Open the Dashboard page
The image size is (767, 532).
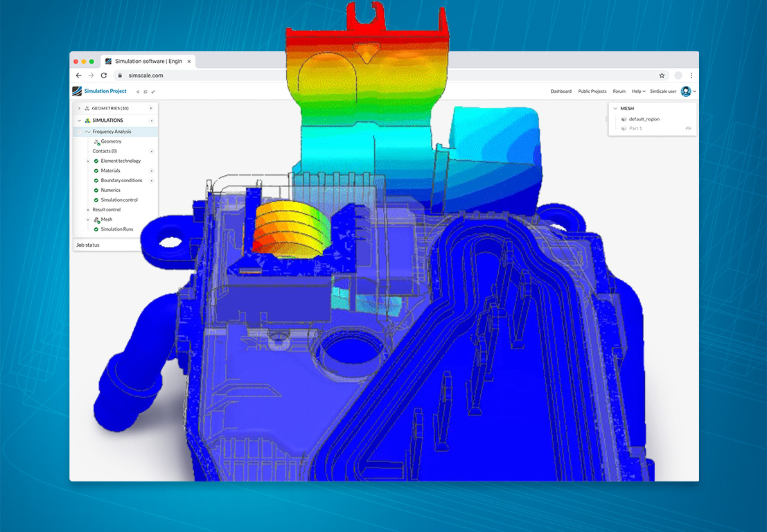point(561,91)
